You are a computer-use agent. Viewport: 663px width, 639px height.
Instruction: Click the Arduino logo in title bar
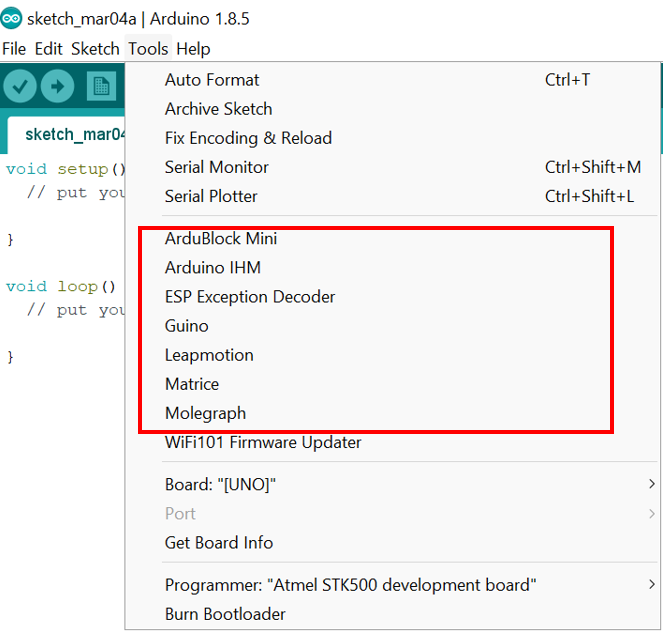[11, 19]
